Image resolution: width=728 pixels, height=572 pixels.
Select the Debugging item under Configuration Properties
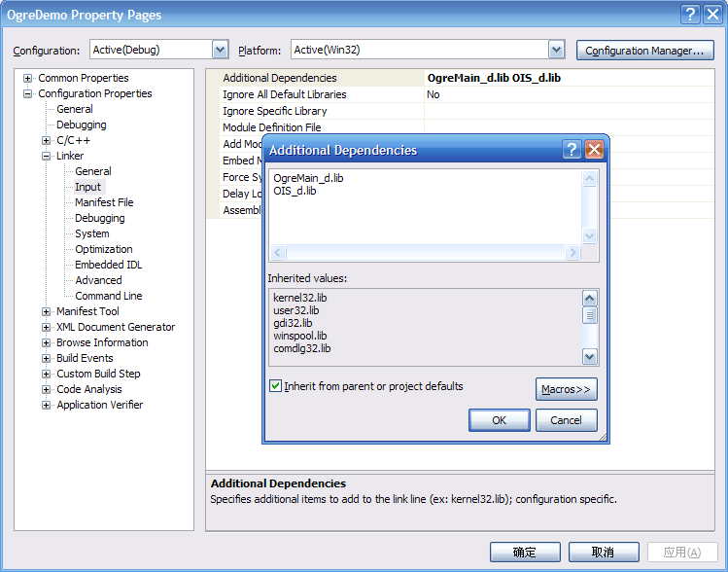[81, 125]
